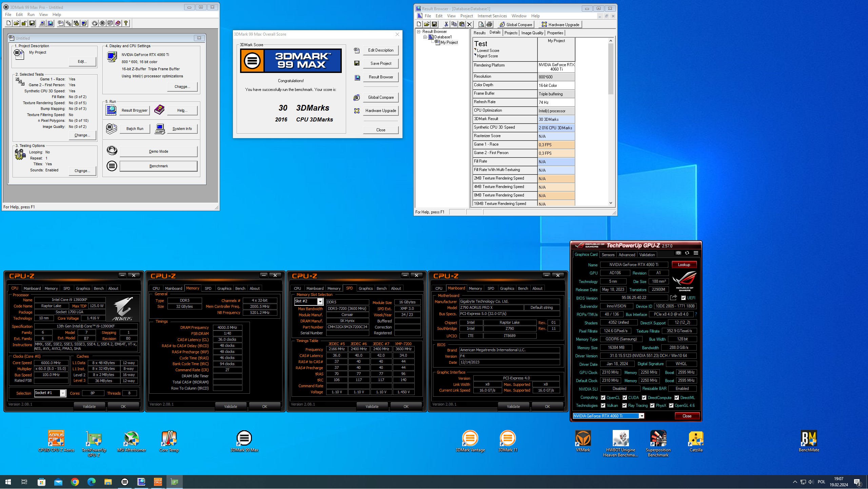
Task: Click the Result Browser vertical scrollbar thumb
Action: point(611,69)
